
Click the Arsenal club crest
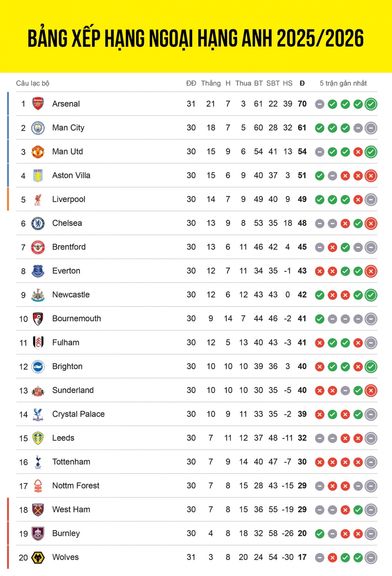pyautogui.click(x=38, y=104)
